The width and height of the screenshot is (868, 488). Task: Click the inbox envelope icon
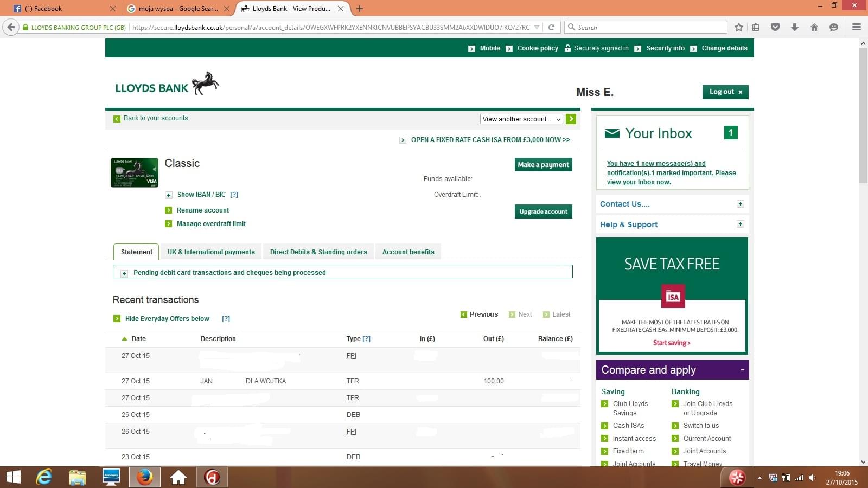coord(612,133)
